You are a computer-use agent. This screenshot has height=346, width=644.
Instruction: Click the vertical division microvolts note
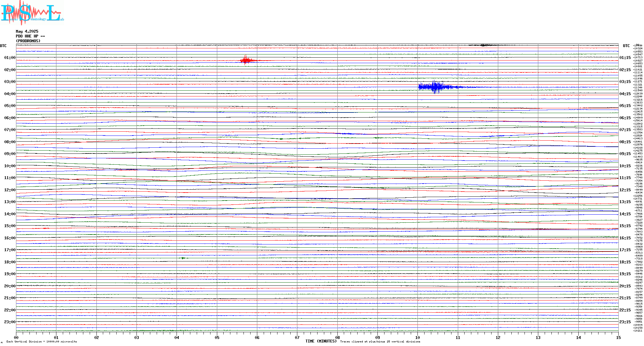coord(42,342)
